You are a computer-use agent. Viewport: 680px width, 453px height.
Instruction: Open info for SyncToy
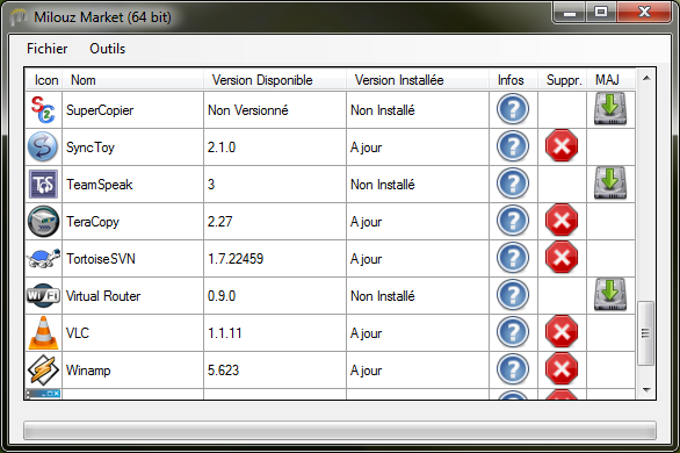[x=513, y=147]
